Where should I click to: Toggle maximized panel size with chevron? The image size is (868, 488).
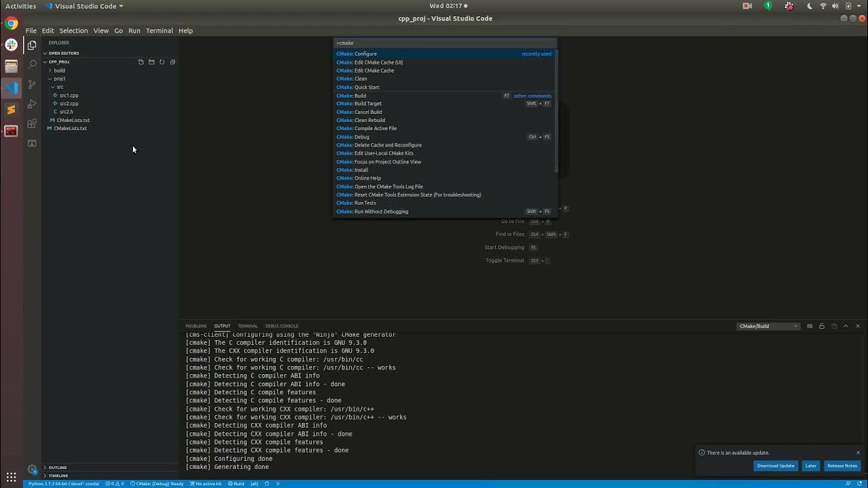(x=845, y=326)
